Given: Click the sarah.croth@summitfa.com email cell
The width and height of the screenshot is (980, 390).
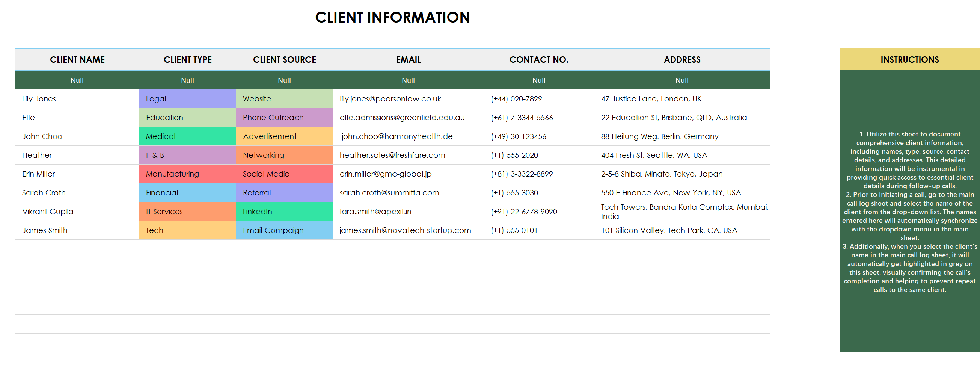Looking at the screenshot, I should coord(408,193).
